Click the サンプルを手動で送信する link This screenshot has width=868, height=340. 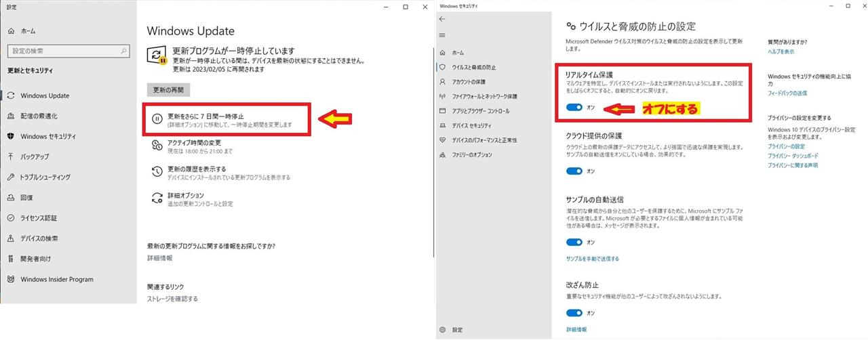click(593, 259)
